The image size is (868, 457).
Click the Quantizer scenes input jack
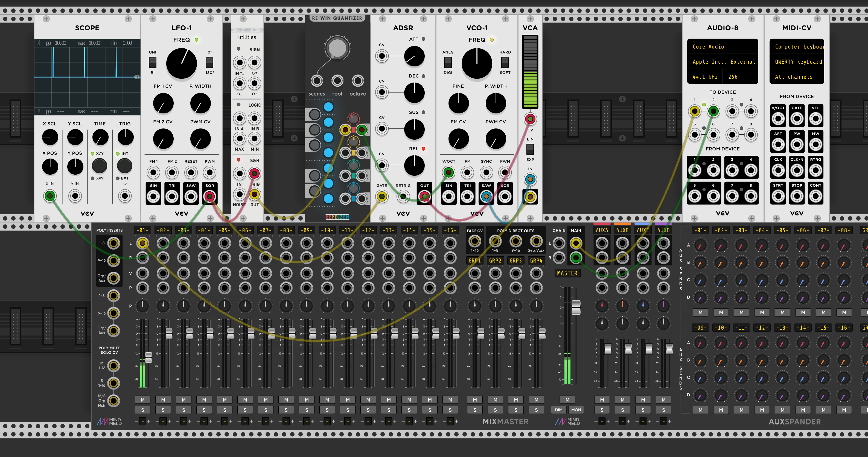316,81
